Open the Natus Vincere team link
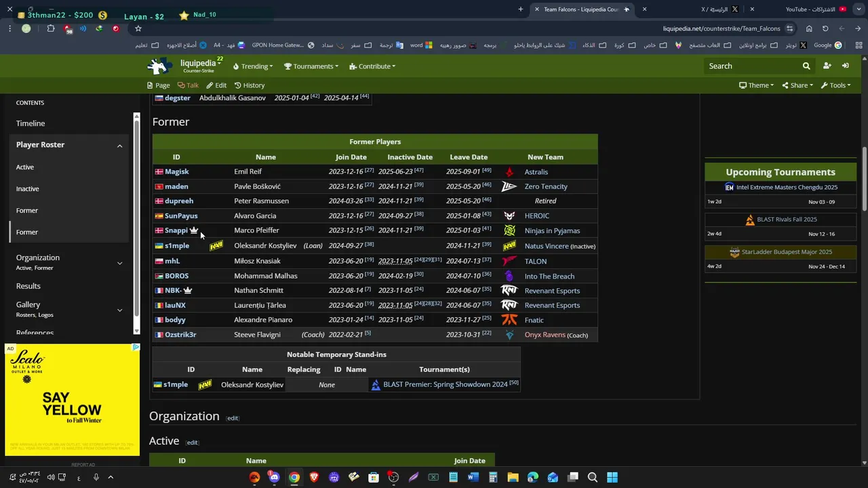The image size is (868, 488). pos(547,246)
